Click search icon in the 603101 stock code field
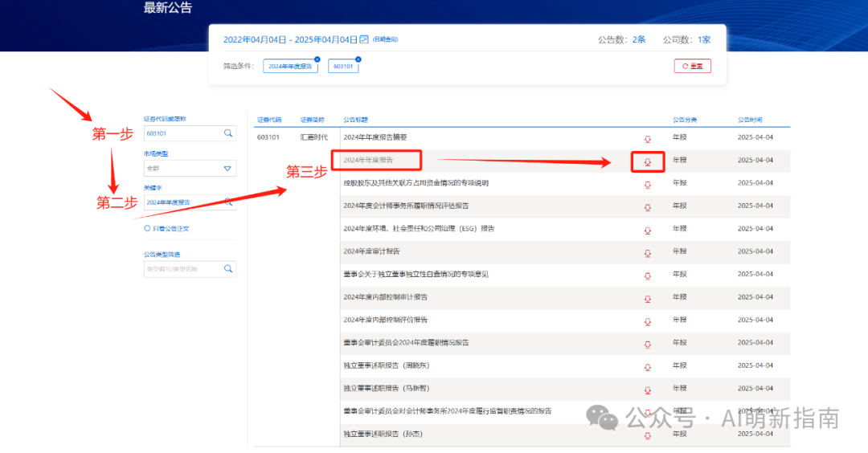This screenshot has height=453, width=868. pos(228,133)
